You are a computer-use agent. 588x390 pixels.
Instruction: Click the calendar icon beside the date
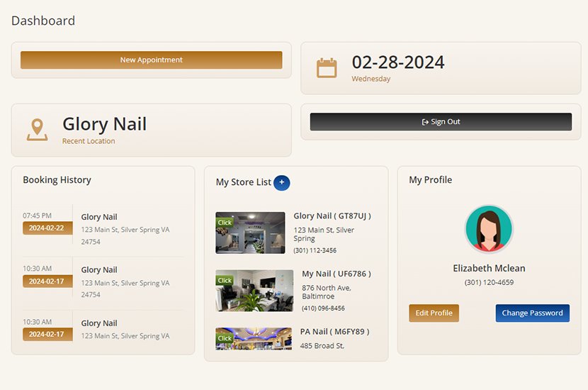(x=327, y=68)
